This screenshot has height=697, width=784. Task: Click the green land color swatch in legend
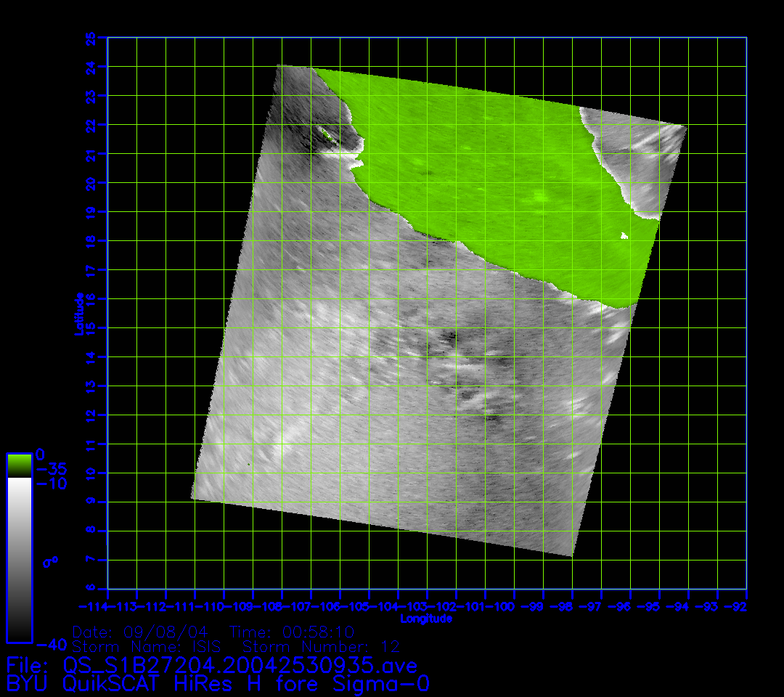[19, 463]
